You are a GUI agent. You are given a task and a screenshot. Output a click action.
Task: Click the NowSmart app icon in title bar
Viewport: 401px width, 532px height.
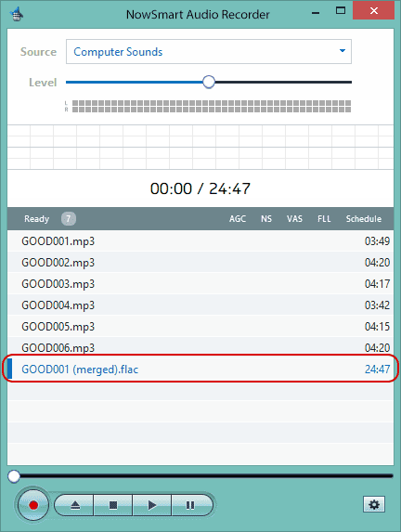[x=17, y=14]
